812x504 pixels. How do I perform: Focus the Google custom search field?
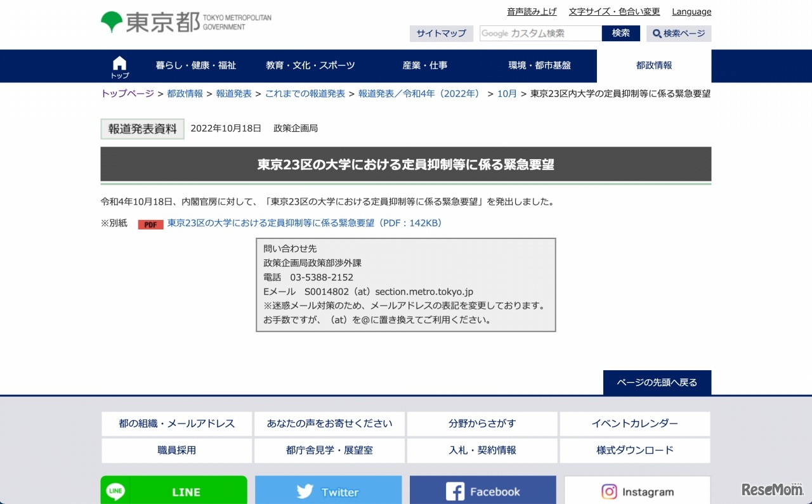[x=540, y=34]
